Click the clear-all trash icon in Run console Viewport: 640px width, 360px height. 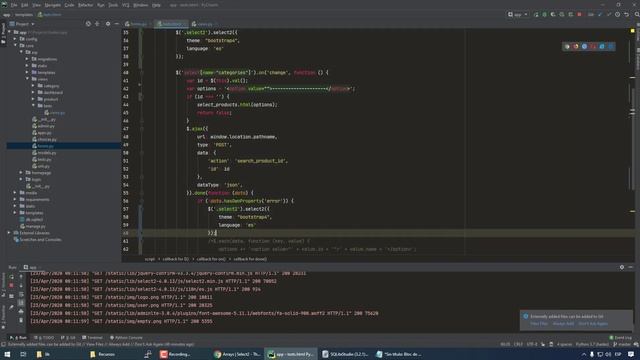[x=21, y=320]
